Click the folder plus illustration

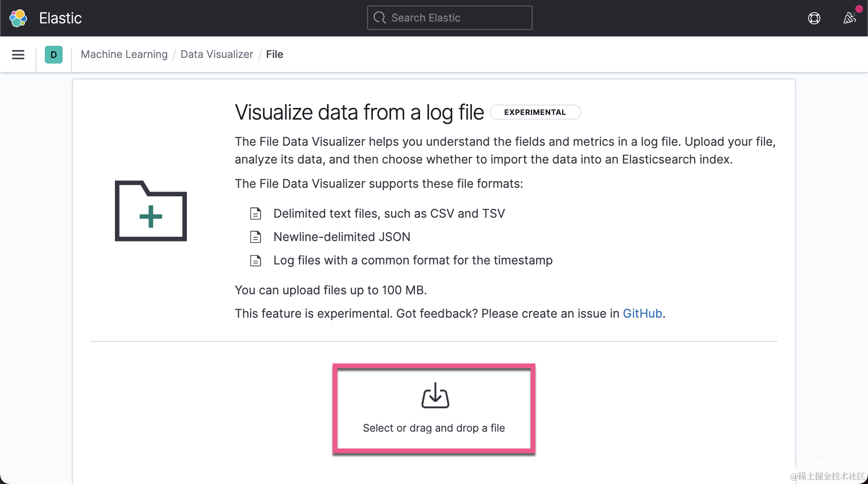point(151,211)
